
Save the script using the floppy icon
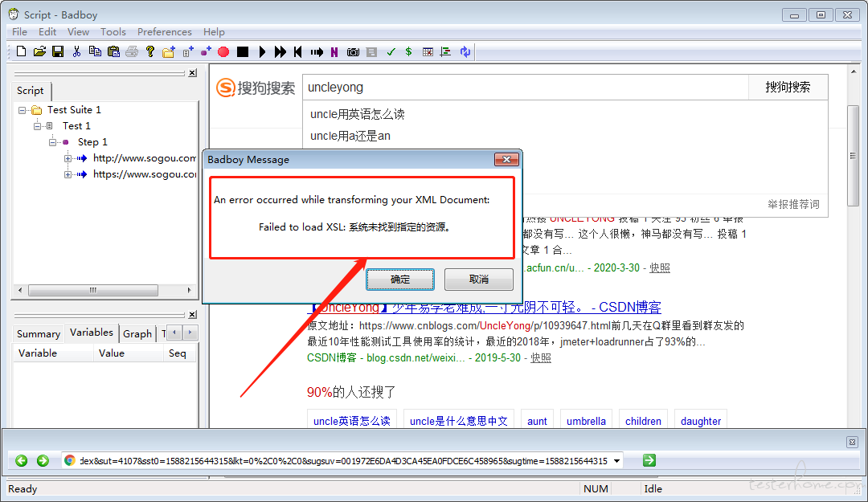tap(58, 51)
